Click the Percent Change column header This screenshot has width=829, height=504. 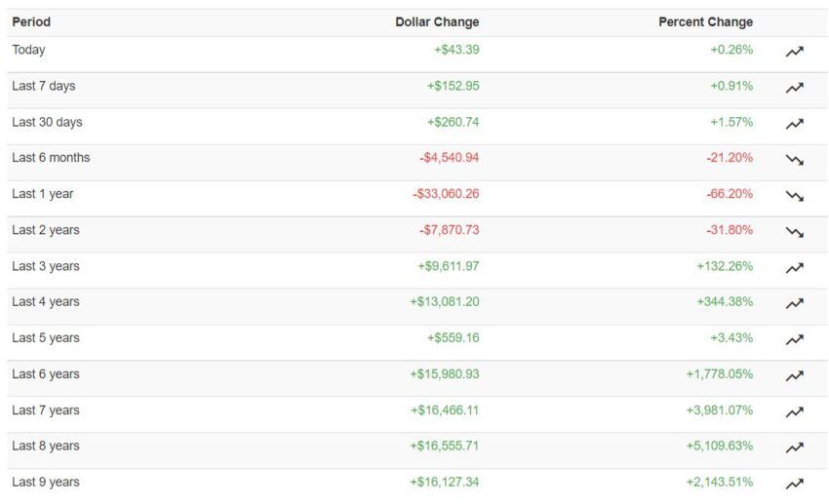[x=705, y=22]
